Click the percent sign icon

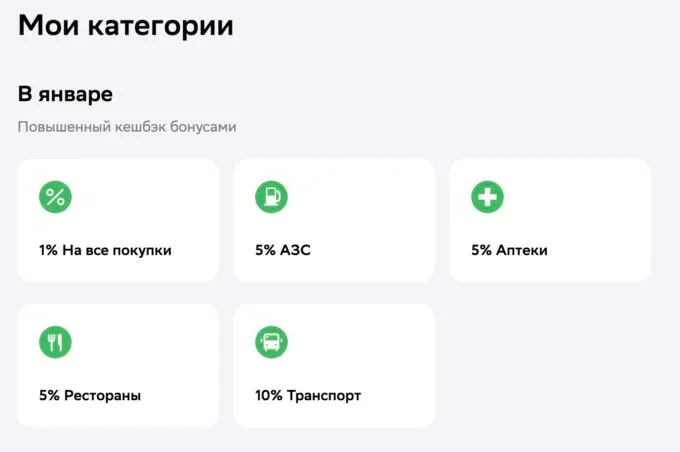[x=56, y=197]
